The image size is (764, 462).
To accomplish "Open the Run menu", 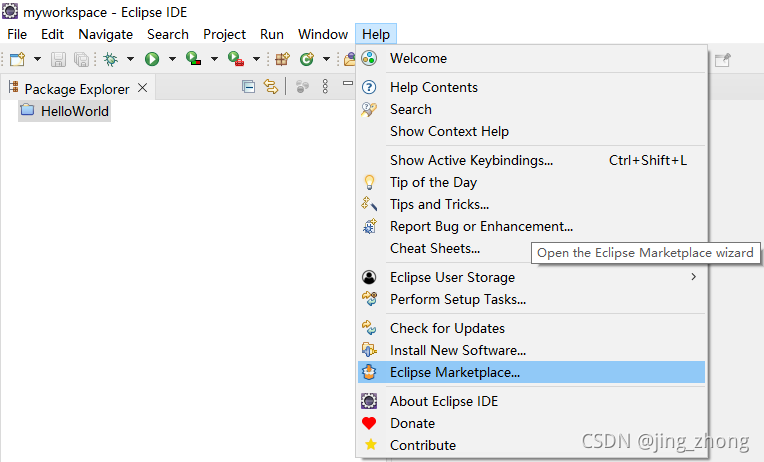I will point(271,35).
